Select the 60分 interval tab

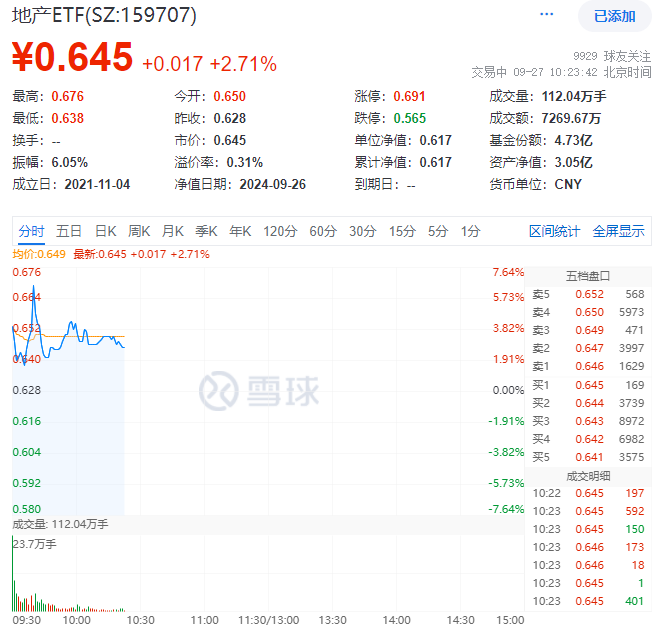click(323, 231)
